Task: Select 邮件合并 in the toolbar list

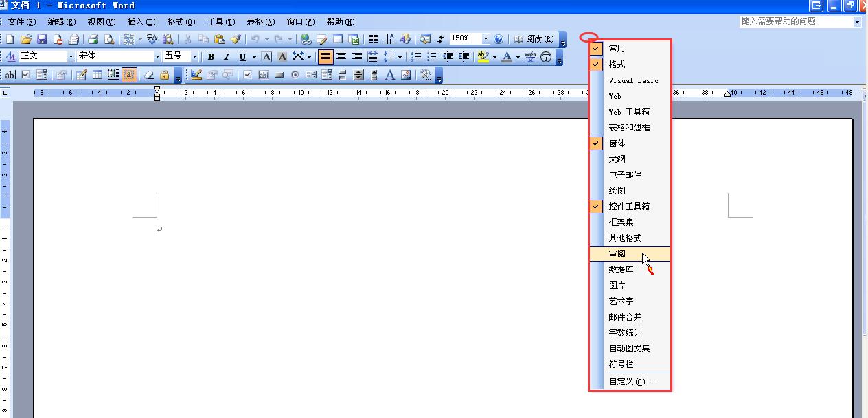Action: point(630,317)
